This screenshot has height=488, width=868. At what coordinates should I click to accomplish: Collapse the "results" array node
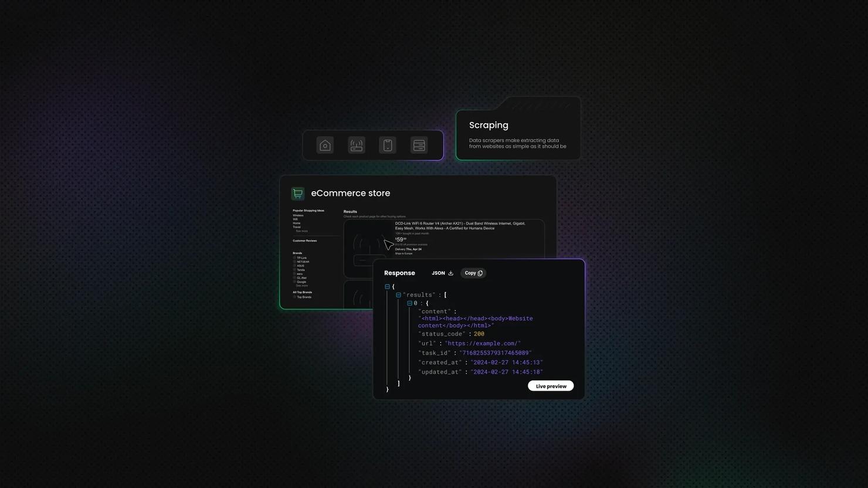click(x=398, y=295)
